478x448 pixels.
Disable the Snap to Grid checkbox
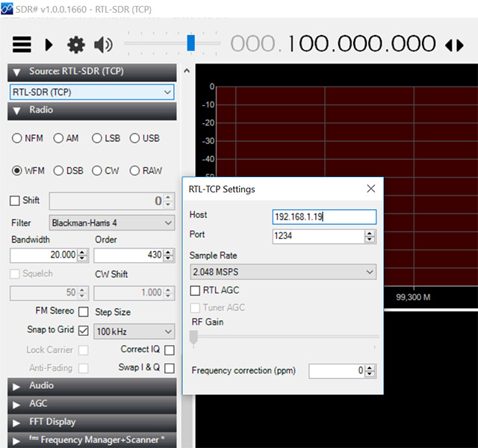(84, 330)
